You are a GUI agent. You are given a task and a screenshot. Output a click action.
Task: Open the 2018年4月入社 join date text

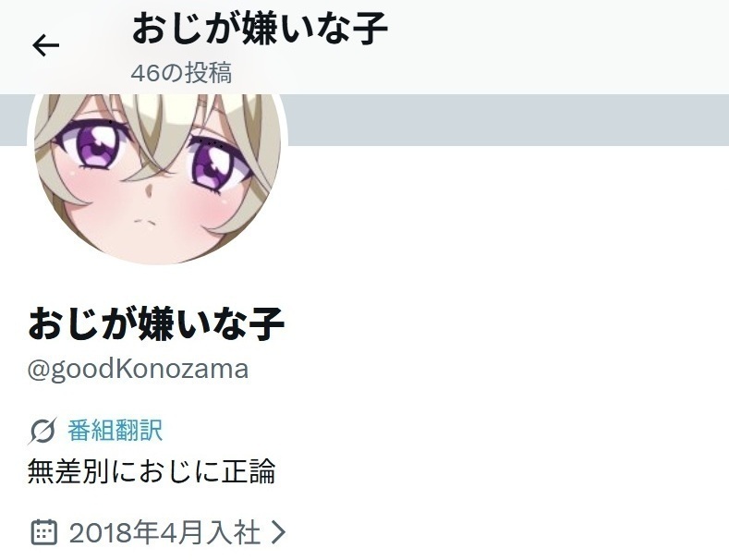(x=164, y=532)
